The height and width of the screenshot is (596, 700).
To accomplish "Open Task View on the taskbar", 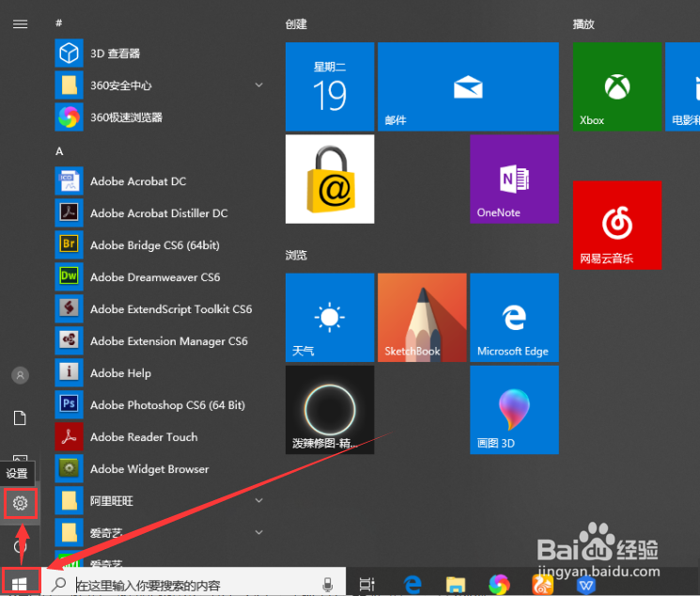I will click(x=366, y=584).
